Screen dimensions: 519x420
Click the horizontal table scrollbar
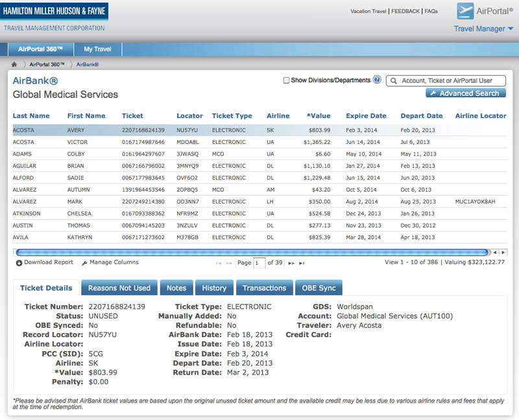[252, 252]
